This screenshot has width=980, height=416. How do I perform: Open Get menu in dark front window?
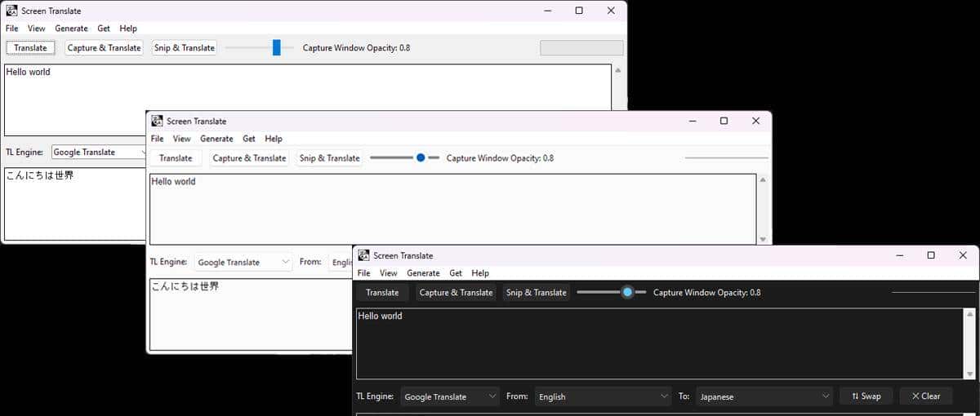click(x=456, y=273)
